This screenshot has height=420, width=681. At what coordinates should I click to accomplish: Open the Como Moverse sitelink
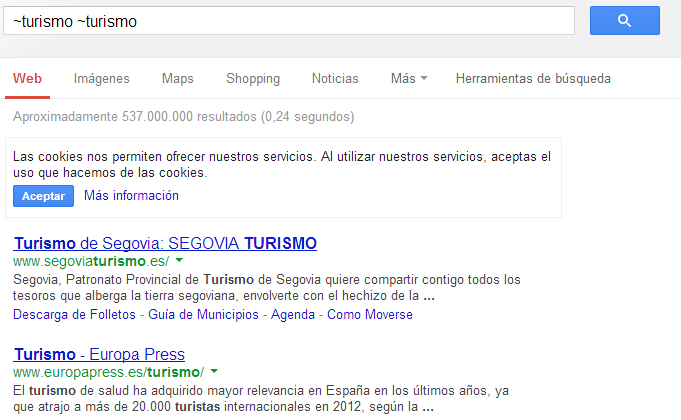click(x=370, y=314)
